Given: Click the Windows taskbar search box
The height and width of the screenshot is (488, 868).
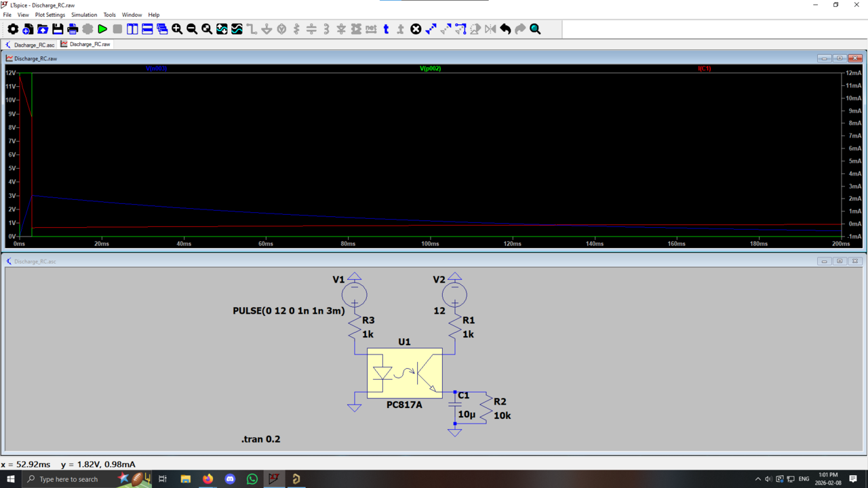Looking at the screenshot, I should click(68, 479).
